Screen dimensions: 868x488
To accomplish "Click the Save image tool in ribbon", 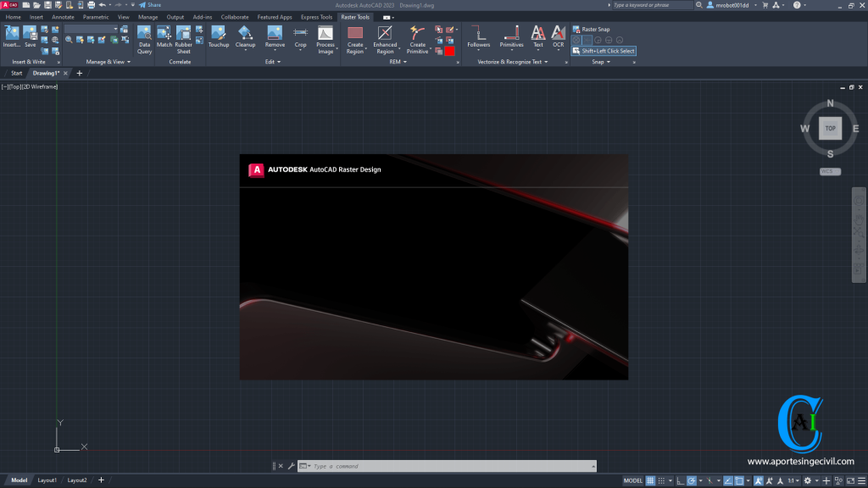I will coord(30,37).
